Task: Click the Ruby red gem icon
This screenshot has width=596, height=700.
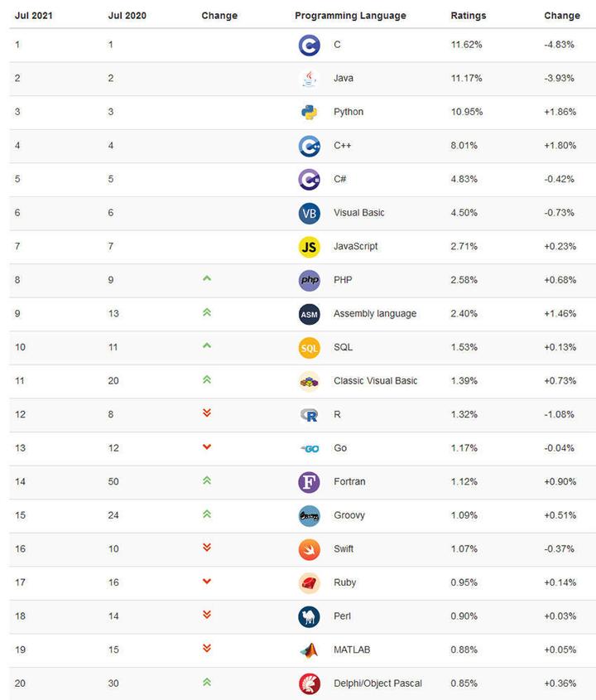Action: (309, 583)
